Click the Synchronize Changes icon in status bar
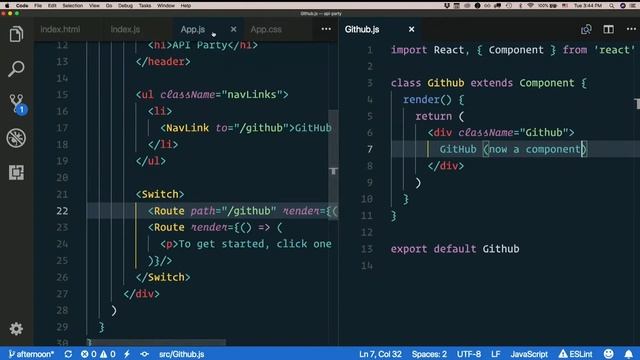 tap(68, 354)
